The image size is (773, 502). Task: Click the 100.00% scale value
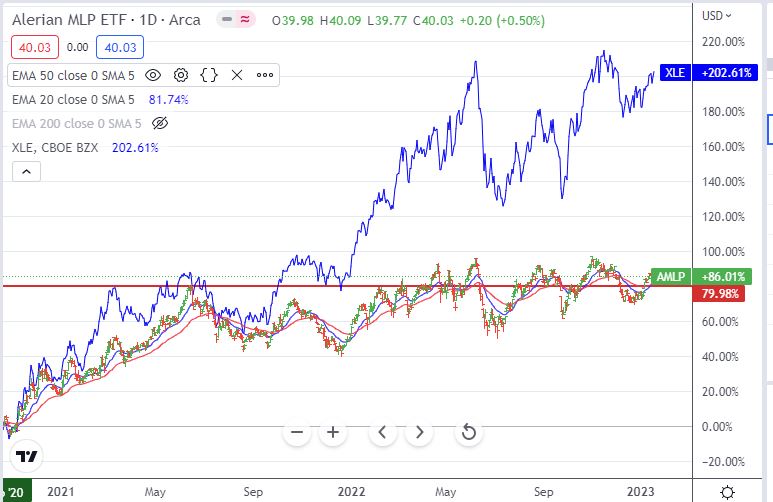723,252
